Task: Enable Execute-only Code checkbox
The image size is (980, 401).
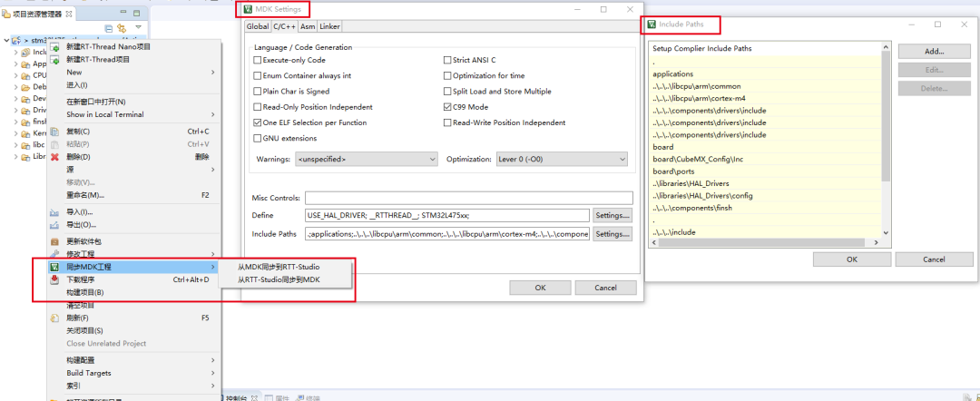Action: tap(257, 60)
